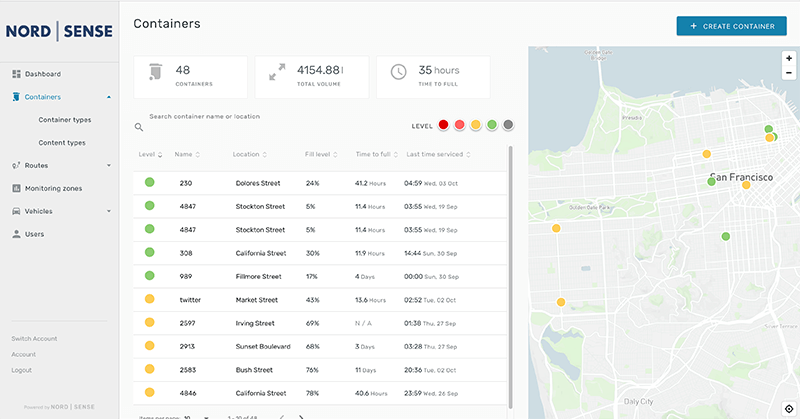Click the Vehicles car icon

[x=16, y=211]
